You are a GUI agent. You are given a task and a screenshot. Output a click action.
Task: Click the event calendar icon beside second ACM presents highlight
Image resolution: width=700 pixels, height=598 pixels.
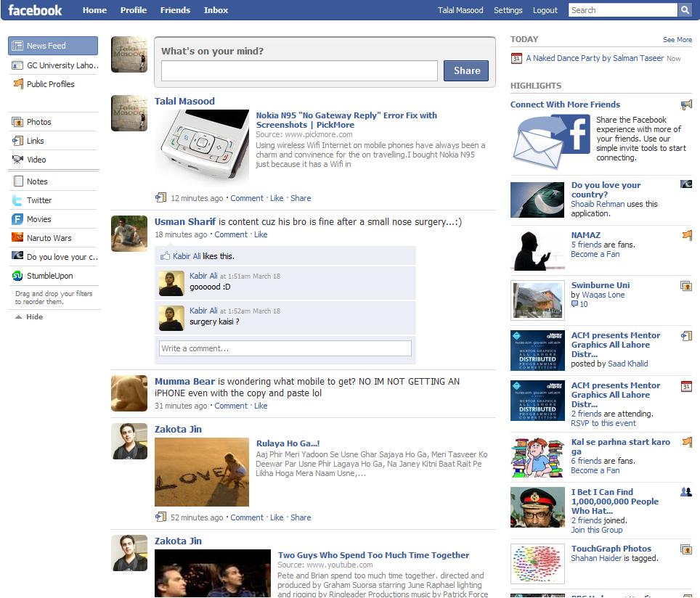(x=686, y=386)
